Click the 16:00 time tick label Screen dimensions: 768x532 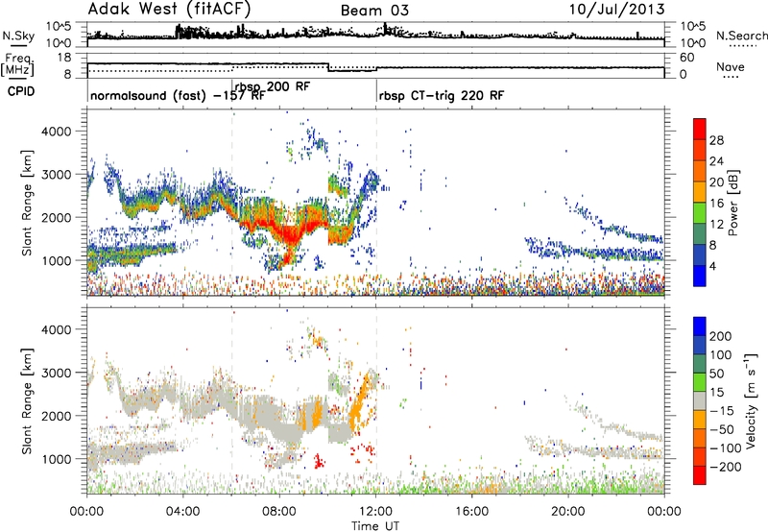(x=471, y=512)
